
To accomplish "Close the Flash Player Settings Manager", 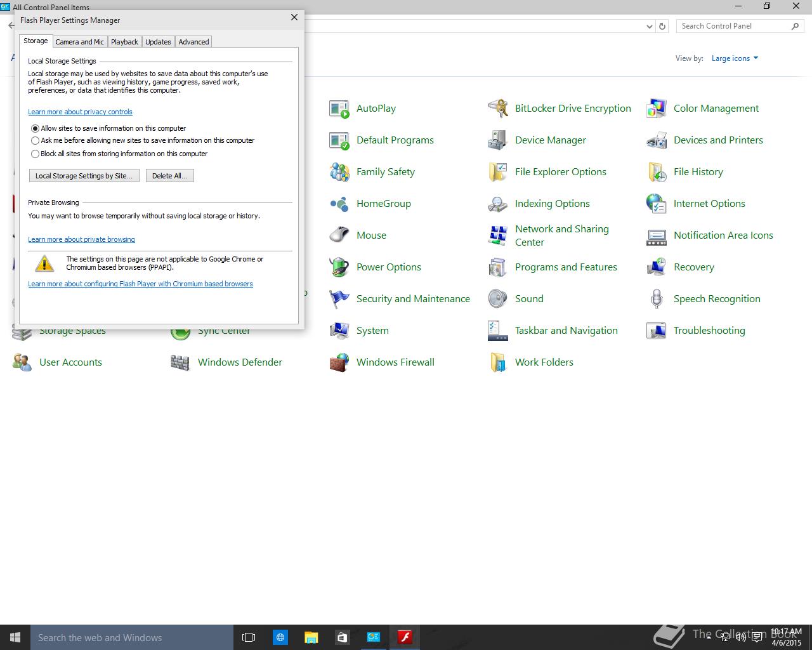I will (294, 18).
